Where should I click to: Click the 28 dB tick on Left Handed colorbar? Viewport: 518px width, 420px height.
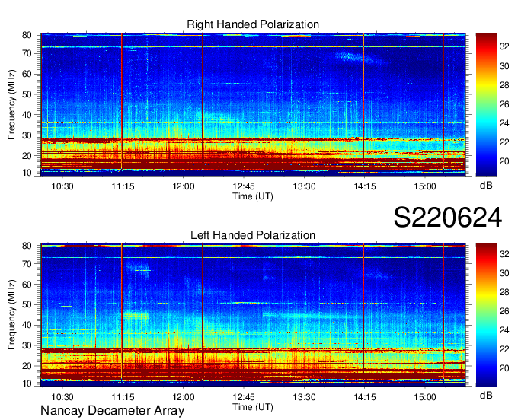point(504,292)
